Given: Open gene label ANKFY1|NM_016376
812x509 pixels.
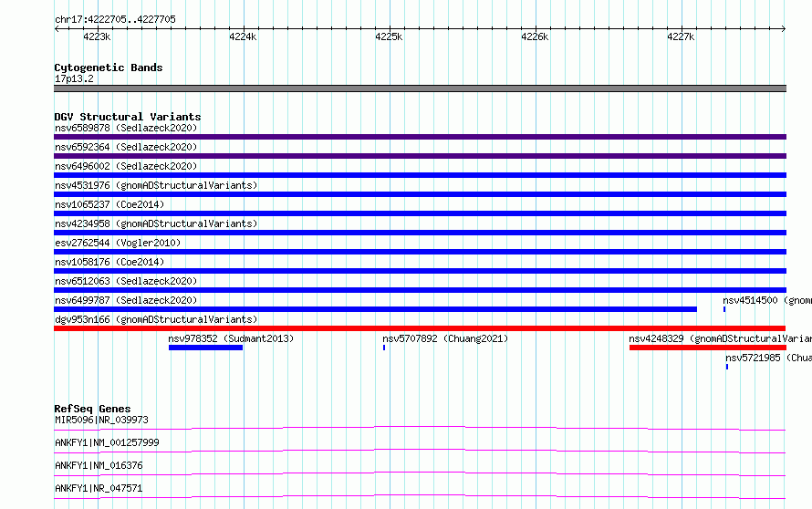Looking at the screenshot, I should [99, 465].
